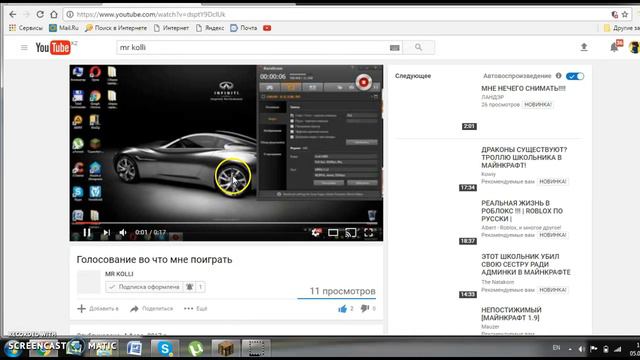Viewport: 640px width, 360px height.
Task: Reload the page with the refresh icon
Action: point(40,14)
